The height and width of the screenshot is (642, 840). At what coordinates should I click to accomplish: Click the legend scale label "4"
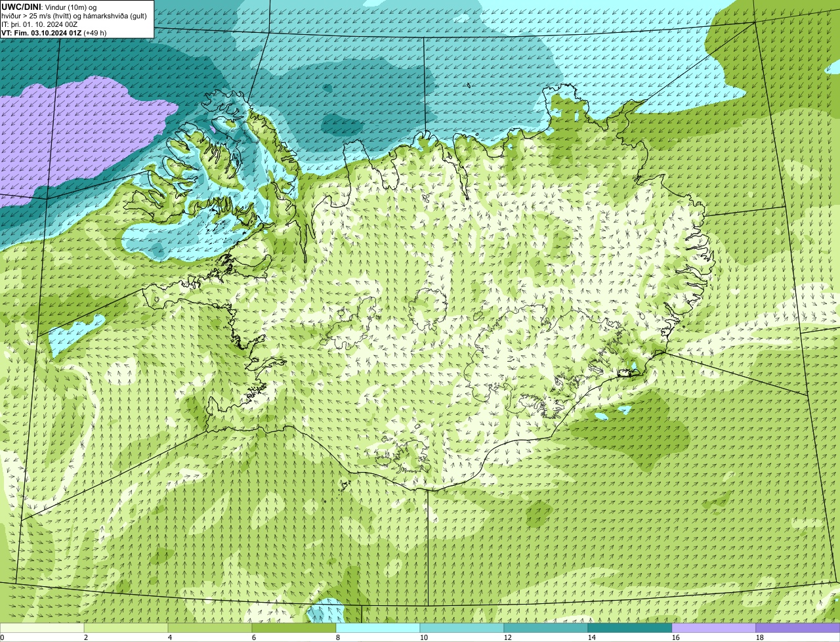[x=170, y=637]
